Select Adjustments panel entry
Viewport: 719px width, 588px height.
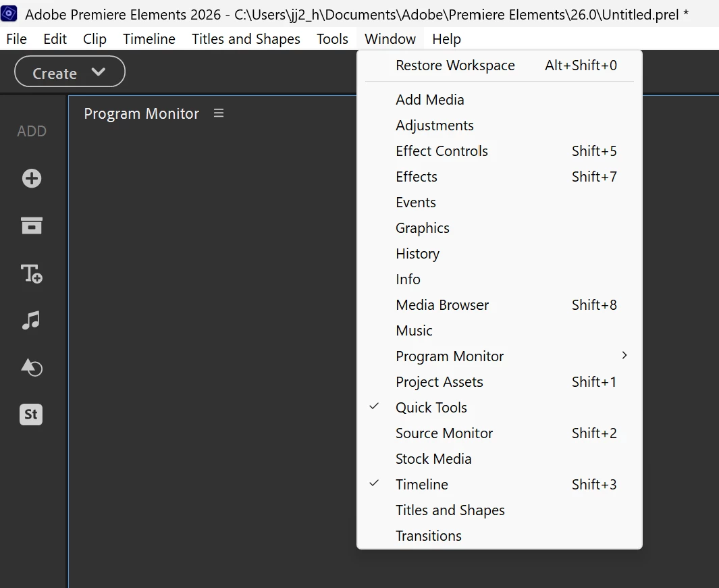500,125
